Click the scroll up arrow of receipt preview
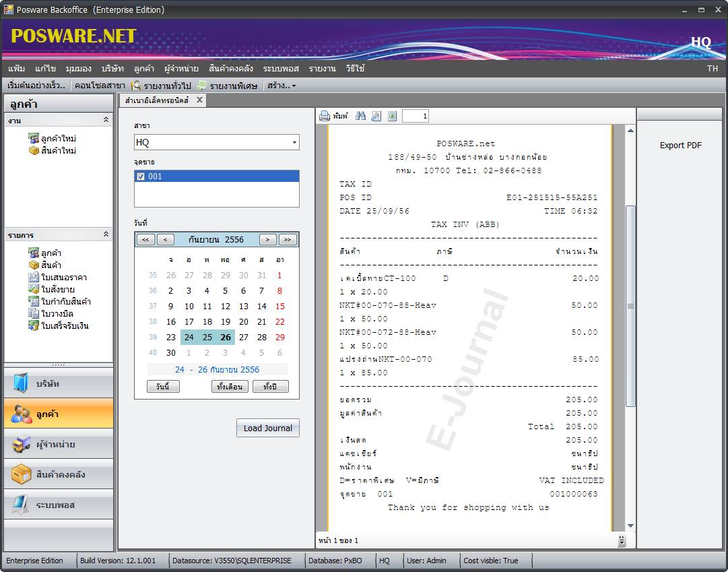The width and height of the screenshot is (728, 572). coord(630,131)
